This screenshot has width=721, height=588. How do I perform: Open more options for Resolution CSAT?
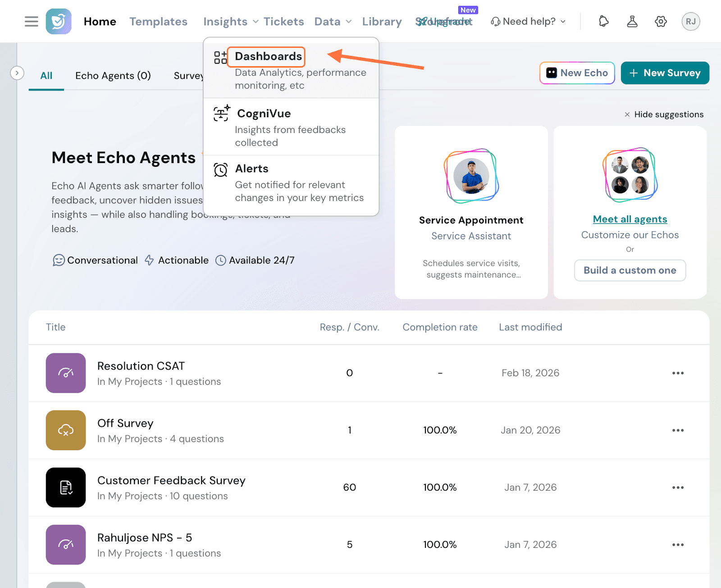[678, 373]
